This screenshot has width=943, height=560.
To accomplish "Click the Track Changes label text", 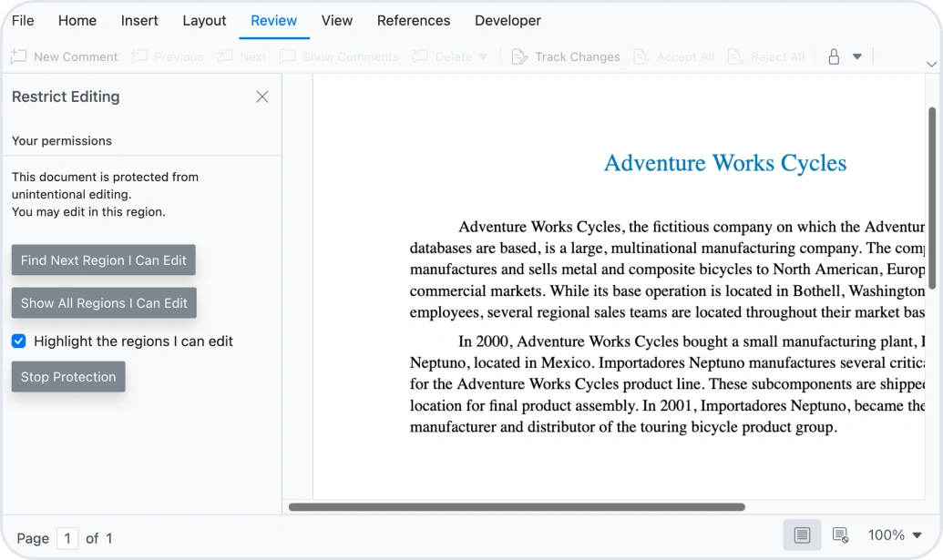I will tap(578, 56).
